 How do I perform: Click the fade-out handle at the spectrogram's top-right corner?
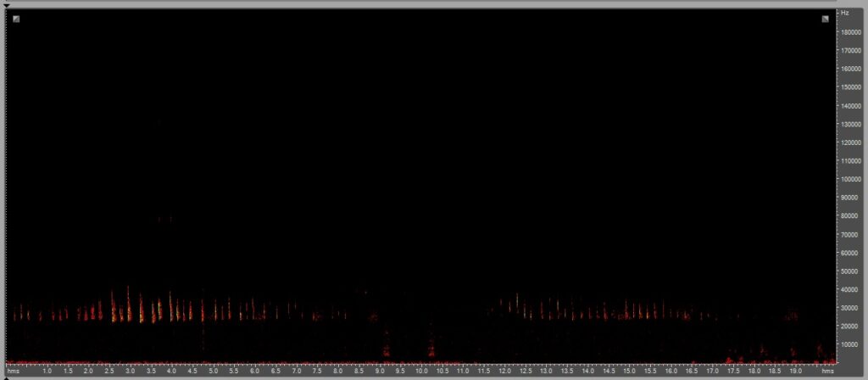point(825,19)
